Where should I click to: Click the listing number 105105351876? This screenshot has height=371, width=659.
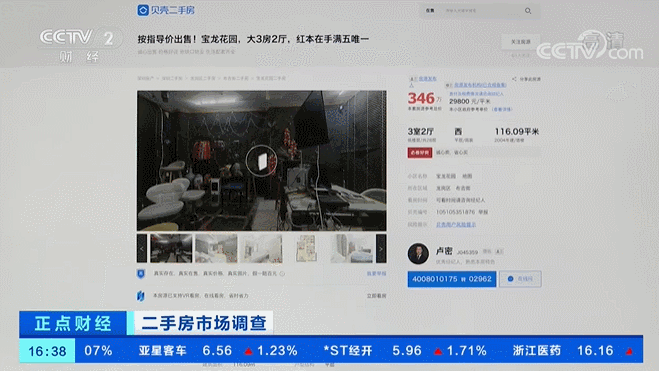pyautogui.click(x=456, y=212)
